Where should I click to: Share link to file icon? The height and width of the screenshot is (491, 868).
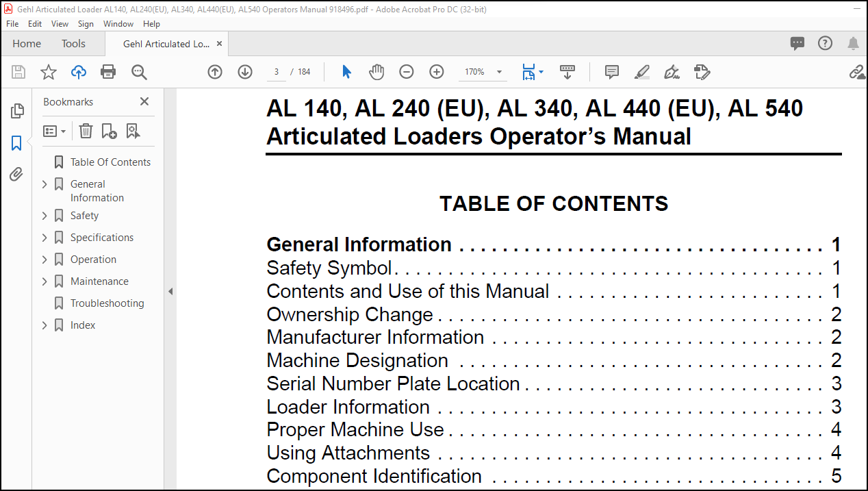tap(857, 72)
